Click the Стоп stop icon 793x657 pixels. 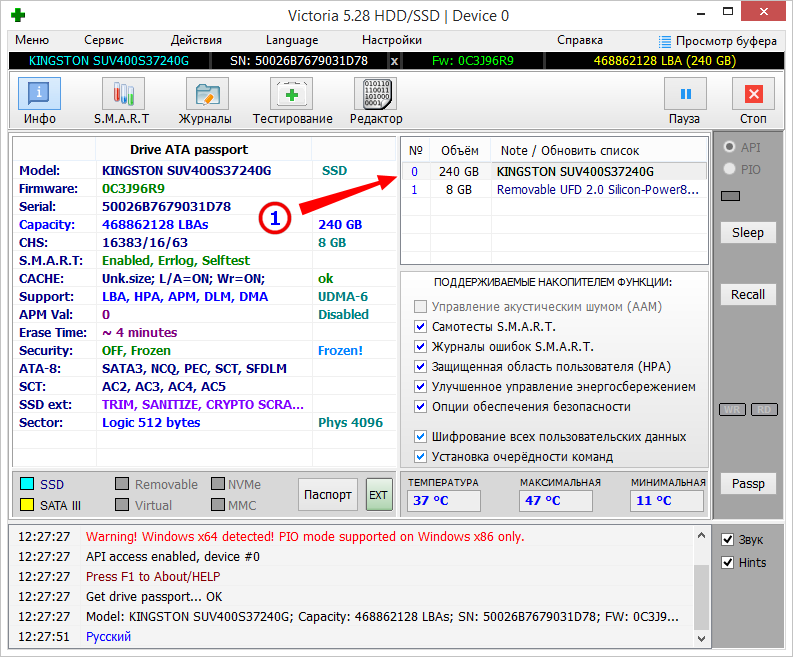(754, 94)
